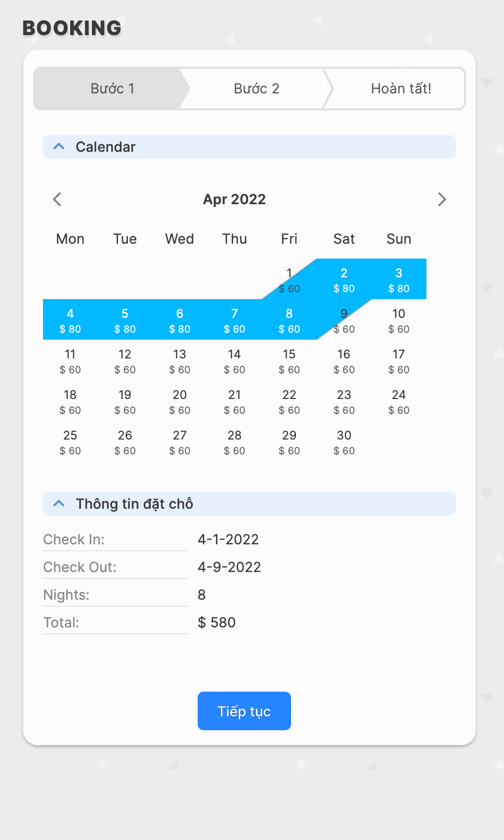Choose April 30 date cell
Viewport: 504px width, 840px height.
344,442
